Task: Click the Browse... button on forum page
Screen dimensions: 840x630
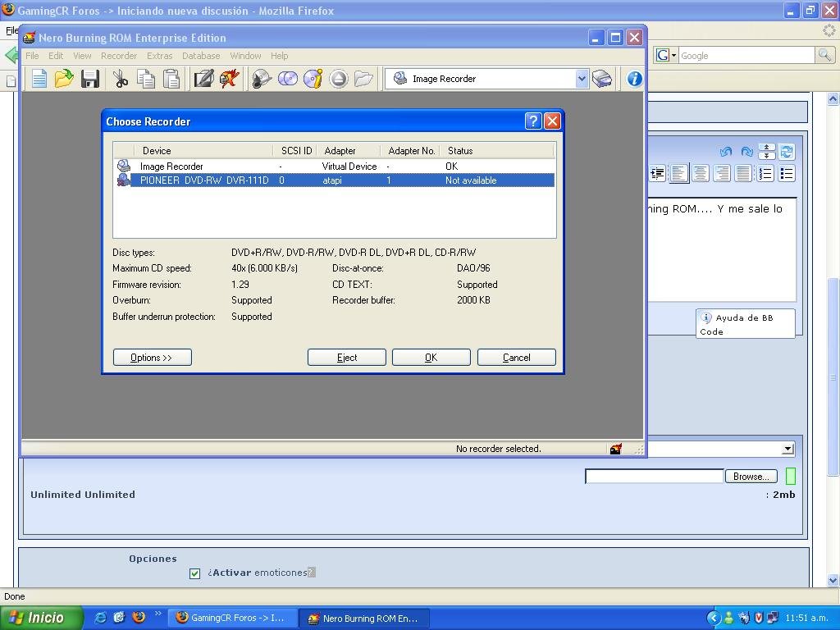Action: tap(751, 477)
